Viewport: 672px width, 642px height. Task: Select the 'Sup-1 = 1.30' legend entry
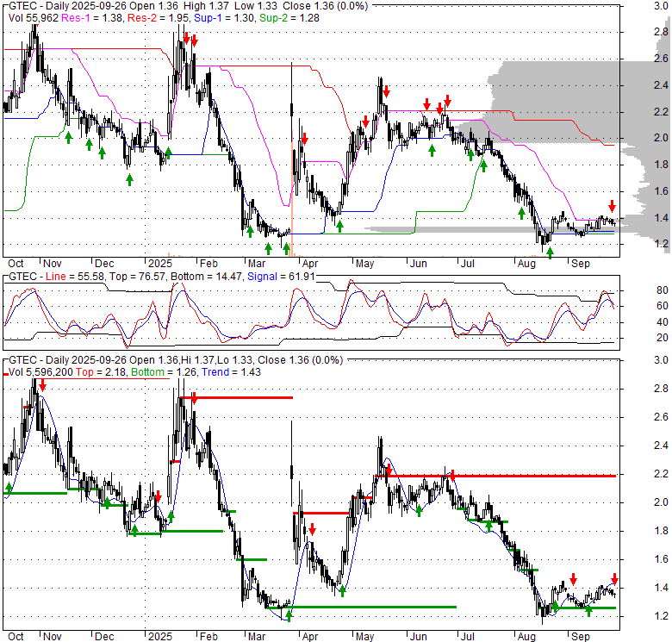tap(225, 18)
